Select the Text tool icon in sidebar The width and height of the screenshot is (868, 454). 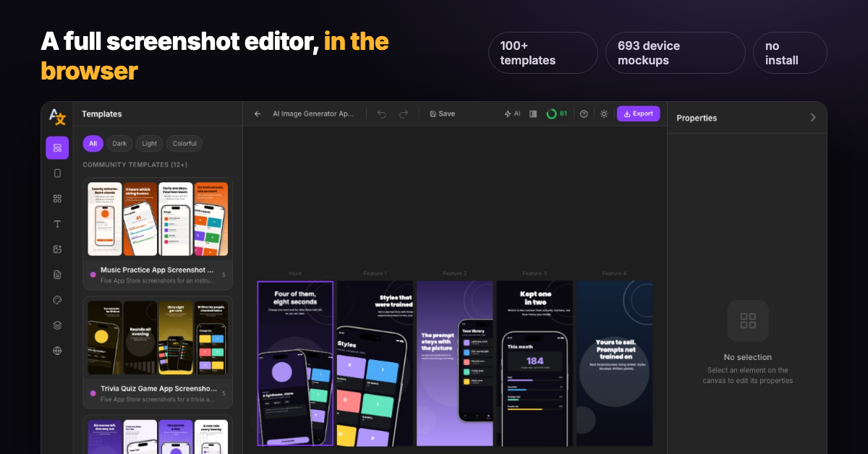pos(57,224)
